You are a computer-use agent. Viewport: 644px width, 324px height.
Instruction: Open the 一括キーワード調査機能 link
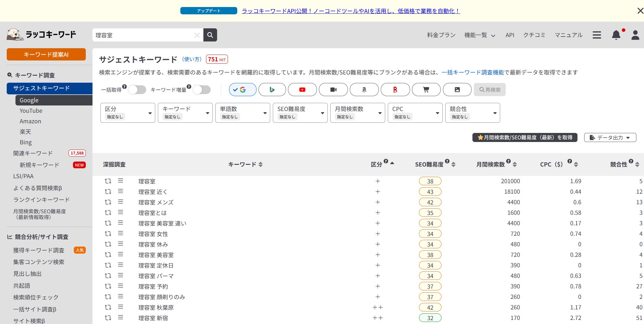click(472, 72)
